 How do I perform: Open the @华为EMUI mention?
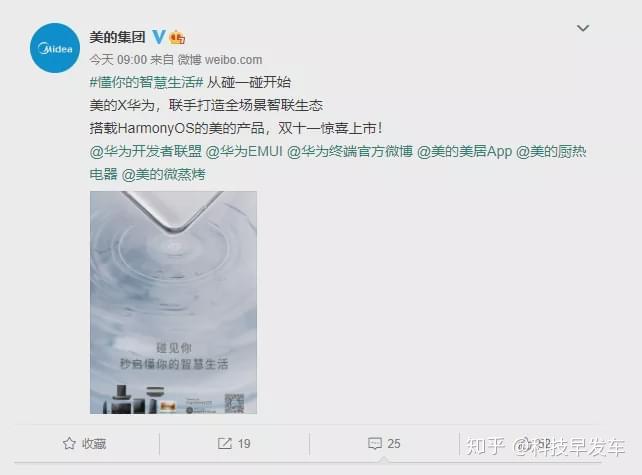(244, 152)
